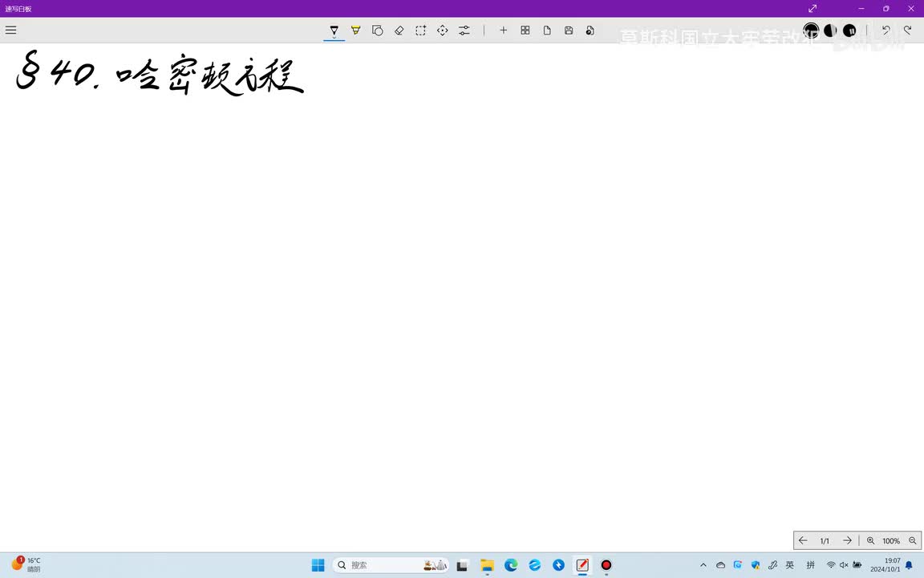Open Task View on the taskbar

(x=463, y=565)
